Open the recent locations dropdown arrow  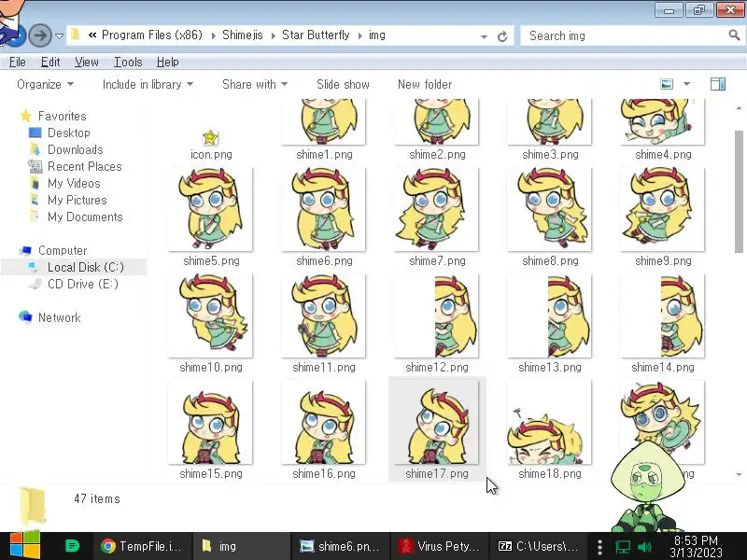point(60,36)
